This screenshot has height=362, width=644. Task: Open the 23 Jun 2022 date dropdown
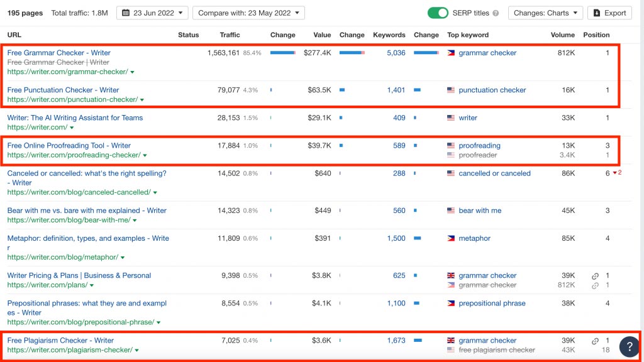coord(152,13)
